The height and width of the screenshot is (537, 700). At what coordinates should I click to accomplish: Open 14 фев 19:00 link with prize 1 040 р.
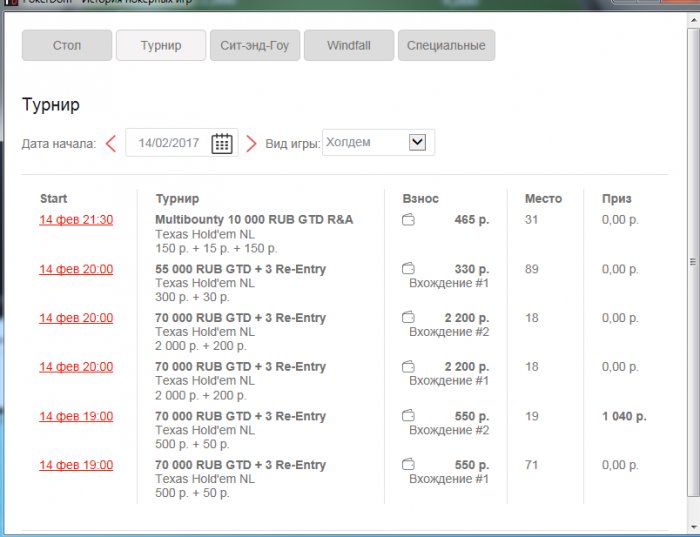tap(76, 416)
